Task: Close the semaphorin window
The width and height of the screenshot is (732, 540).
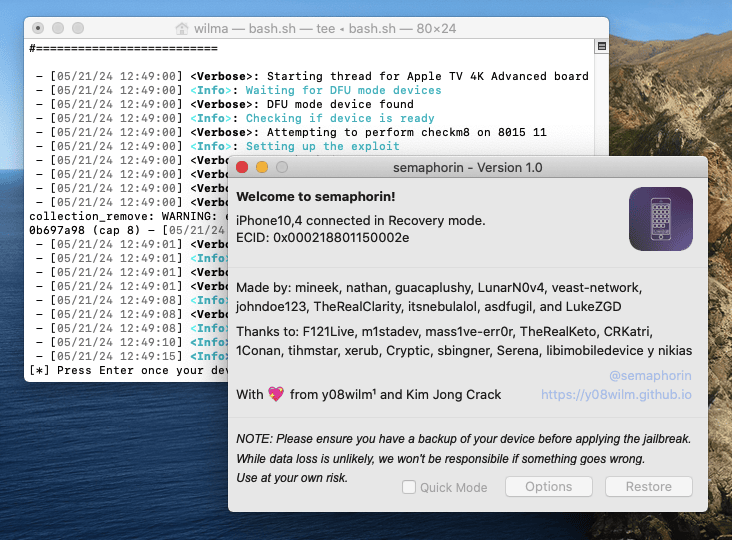Action: pos(242,168)
